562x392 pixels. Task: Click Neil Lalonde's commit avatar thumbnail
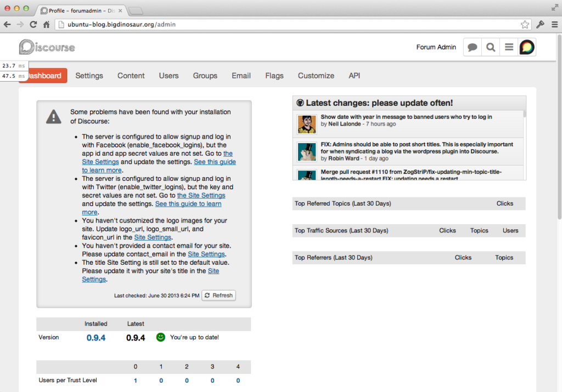(306, 124)
